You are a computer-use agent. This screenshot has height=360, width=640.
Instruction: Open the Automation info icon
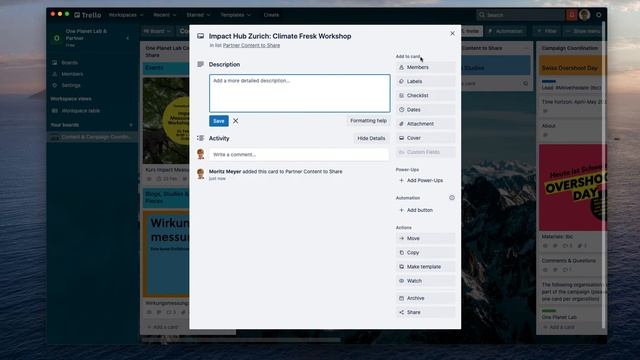click(452, 198)
